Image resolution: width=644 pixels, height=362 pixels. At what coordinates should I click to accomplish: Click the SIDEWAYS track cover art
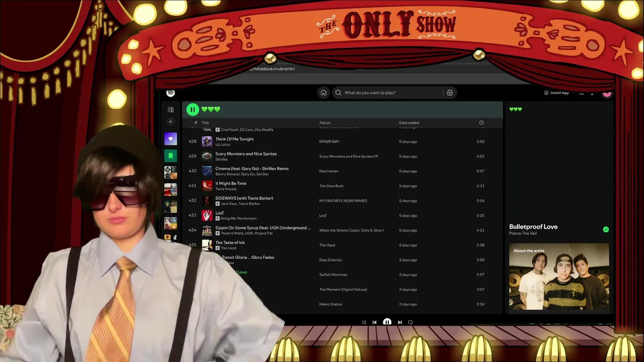[x=207, y=201]
